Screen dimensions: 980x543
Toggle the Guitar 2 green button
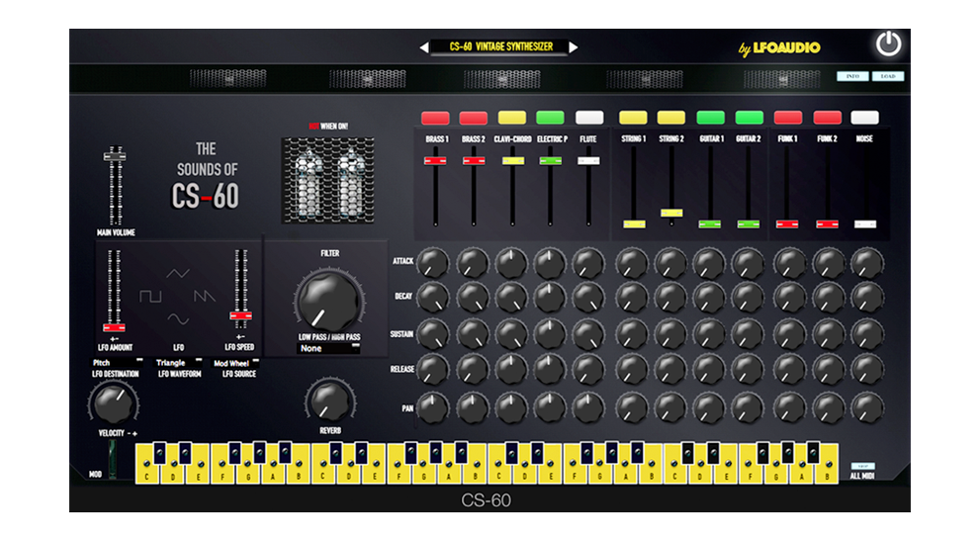point(750,118)
